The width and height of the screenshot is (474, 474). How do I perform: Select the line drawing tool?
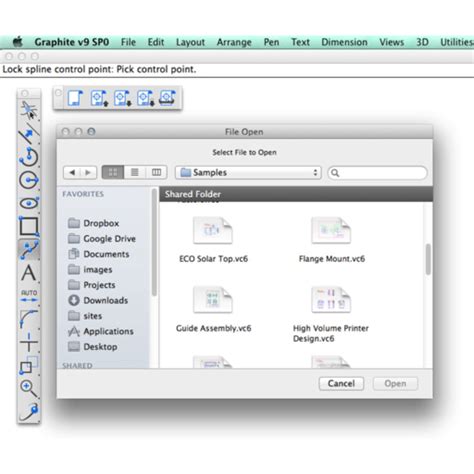click(29, 134)
